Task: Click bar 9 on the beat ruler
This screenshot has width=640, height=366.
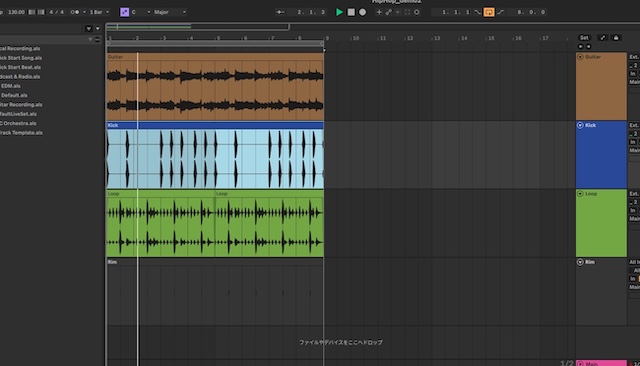Action: (x=327, y=38)
